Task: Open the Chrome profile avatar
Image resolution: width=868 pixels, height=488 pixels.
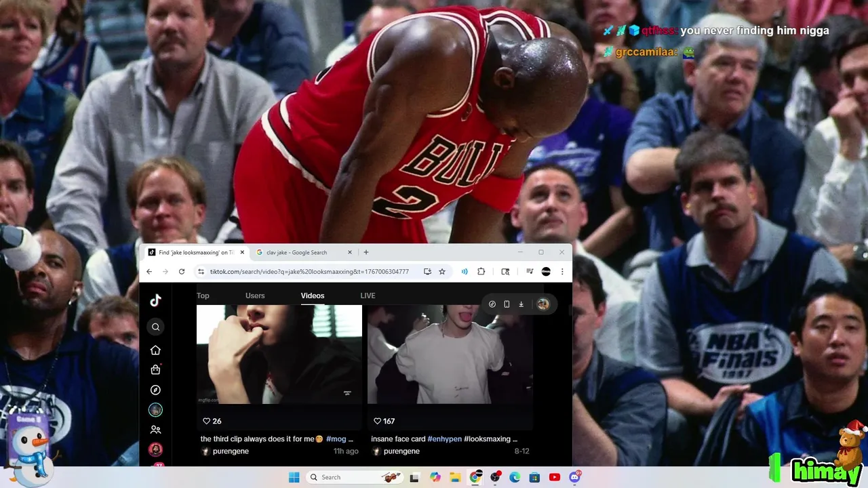Action: coord(546,271)
